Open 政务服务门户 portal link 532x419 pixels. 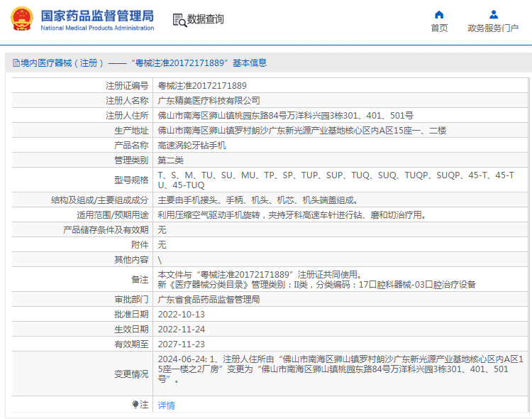coord(493,28)
